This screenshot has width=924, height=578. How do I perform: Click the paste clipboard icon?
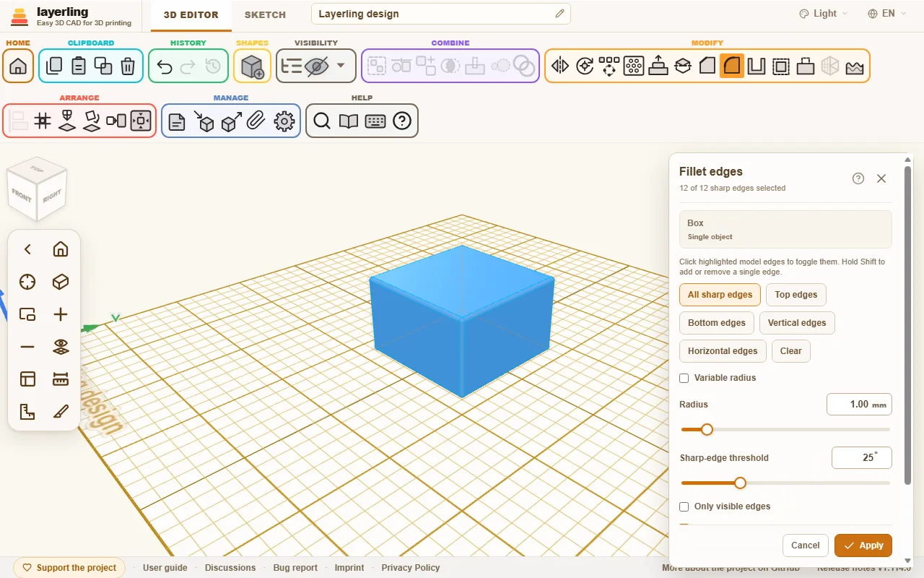click(x=79, y=66)
